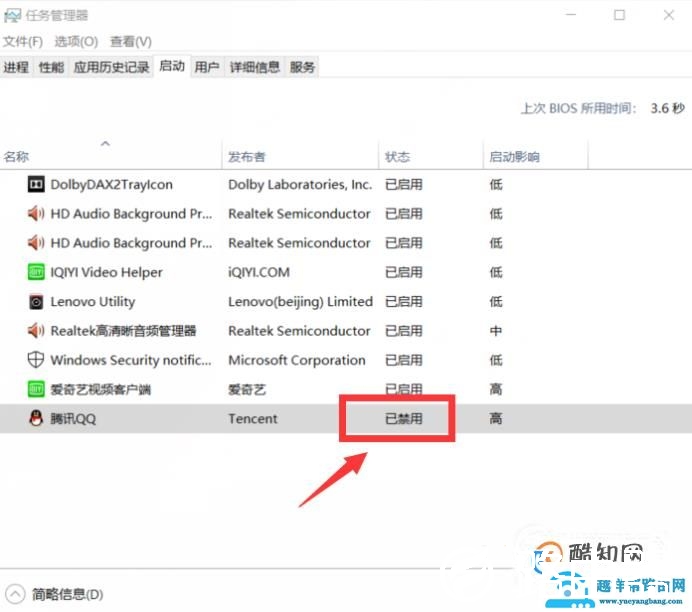Click the Windows Security shield icon
This screenshot has width=692, height=612.
click(36, 360)
